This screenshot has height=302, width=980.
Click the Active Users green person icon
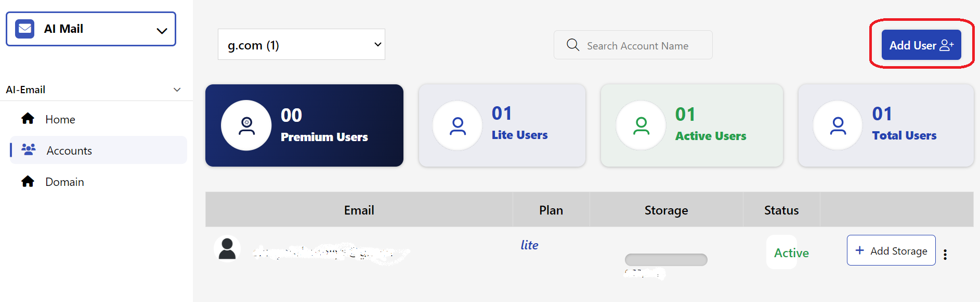click(641, 126)
